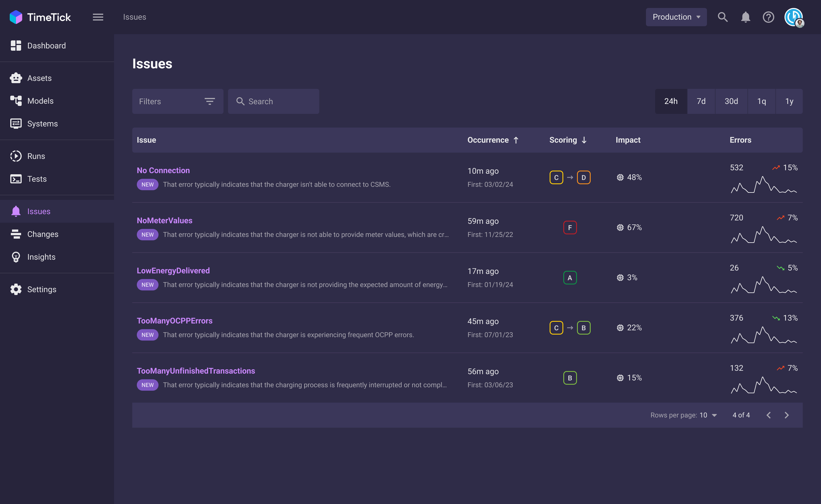Open the No Connection issue link
Viewport: 821px width, 504px height.
163,170
